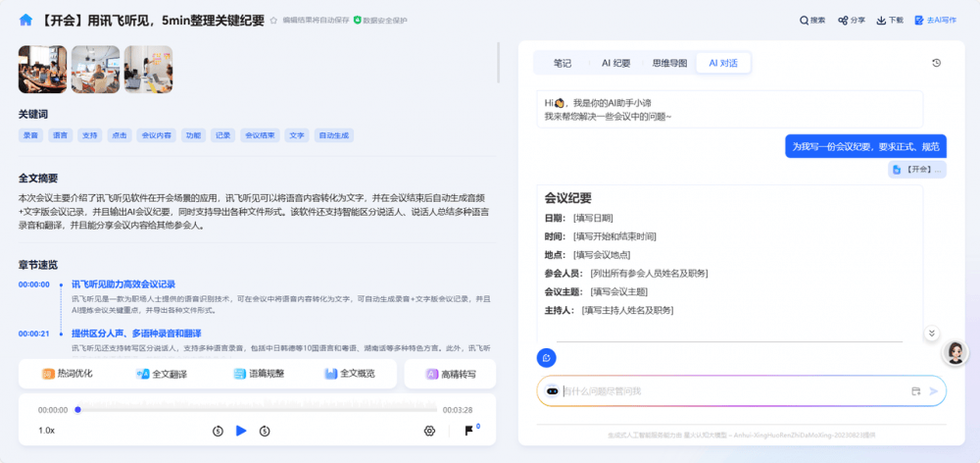
Task: Open AI writing (去AI写作)
Action: click(935, 20)
